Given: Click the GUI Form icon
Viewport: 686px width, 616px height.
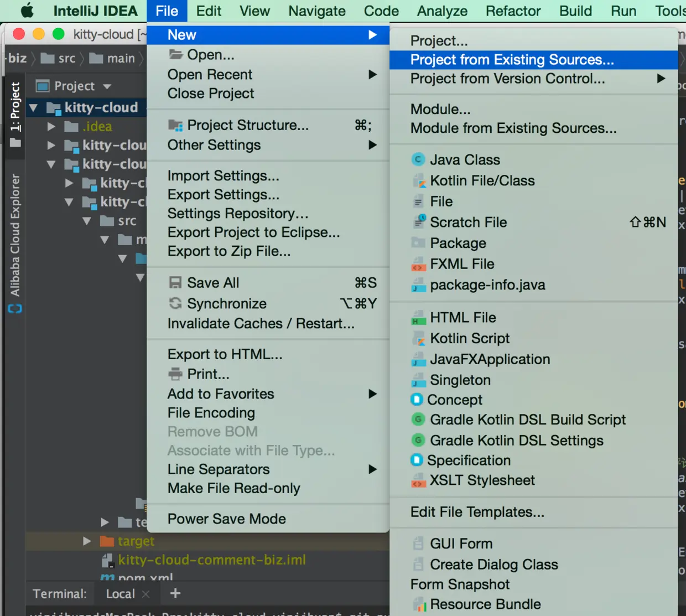Looking at the screenshot, I should pos(418,543).
